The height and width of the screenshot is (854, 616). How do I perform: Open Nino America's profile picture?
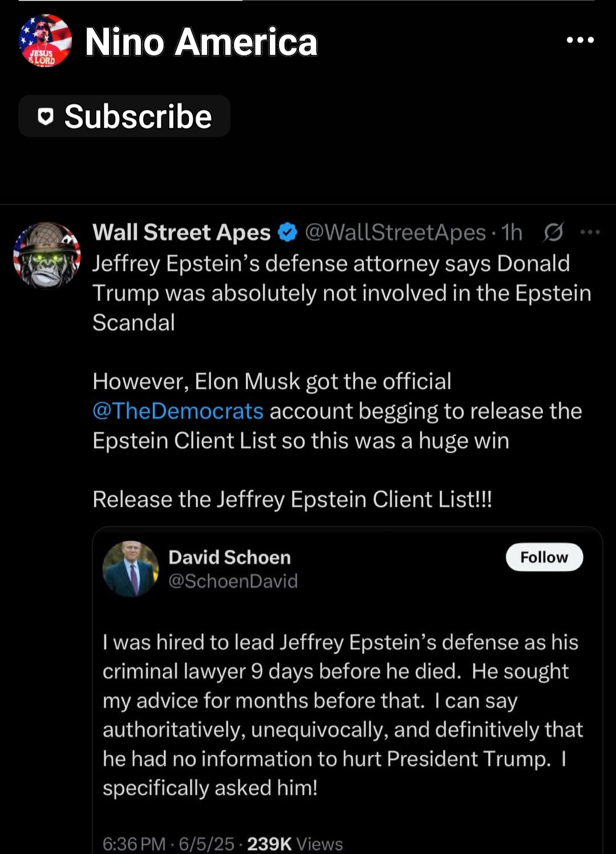(45, 41)
